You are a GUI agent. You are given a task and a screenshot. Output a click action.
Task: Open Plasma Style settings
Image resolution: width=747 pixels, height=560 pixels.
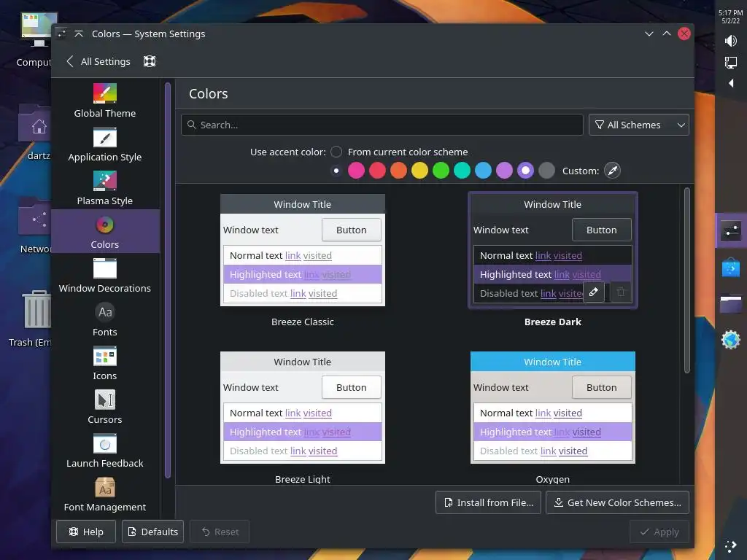pyautogui.click(x=105, y=188)
